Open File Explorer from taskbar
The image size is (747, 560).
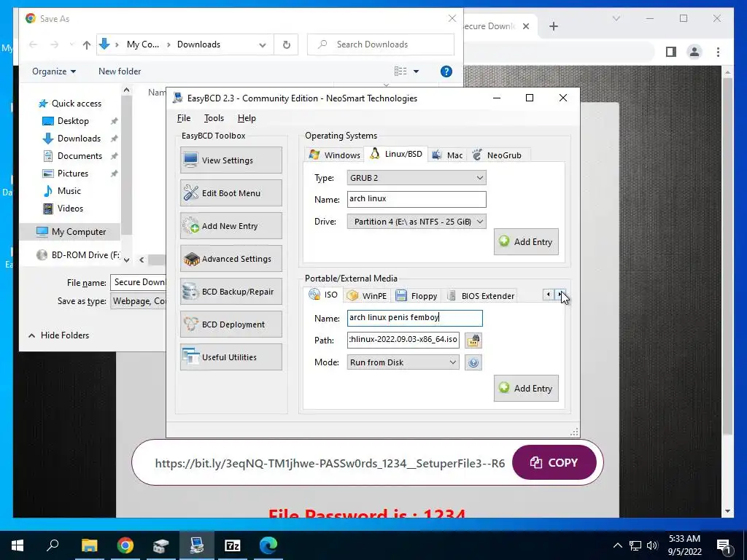pos(89,545)
